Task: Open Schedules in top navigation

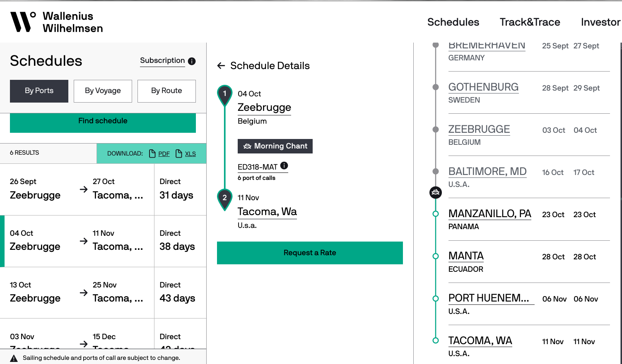Action: pos(453,22)
